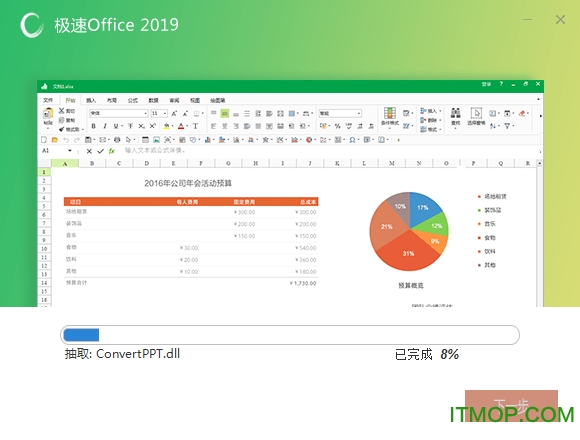The image size is (580, 440).
Task: Expand the A1 name box dropdown
Action: tap(70, 151)
